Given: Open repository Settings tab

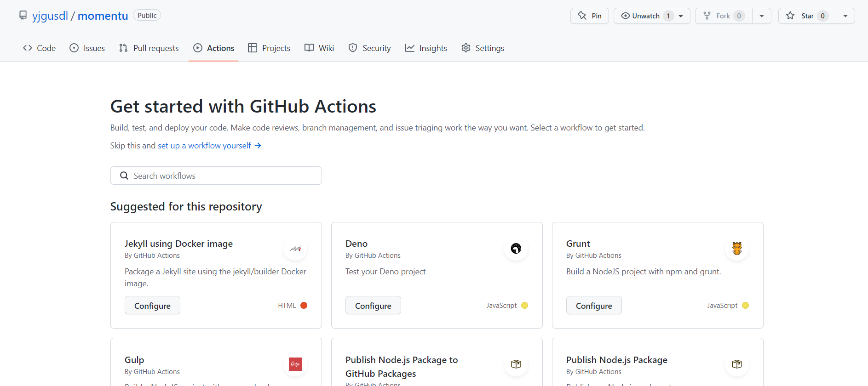Looking at the screenshot, I should pos(483,48).
